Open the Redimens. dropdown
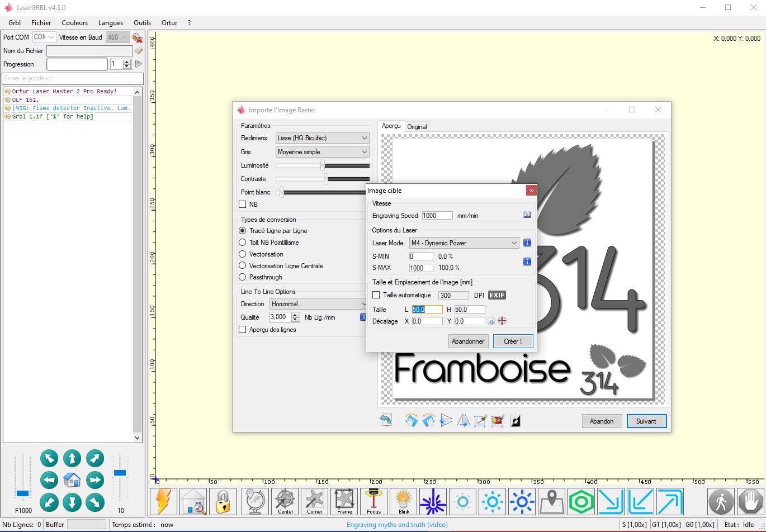Viewport: 766px width, 532px height. pyautogui.click(x=323, y=138)
